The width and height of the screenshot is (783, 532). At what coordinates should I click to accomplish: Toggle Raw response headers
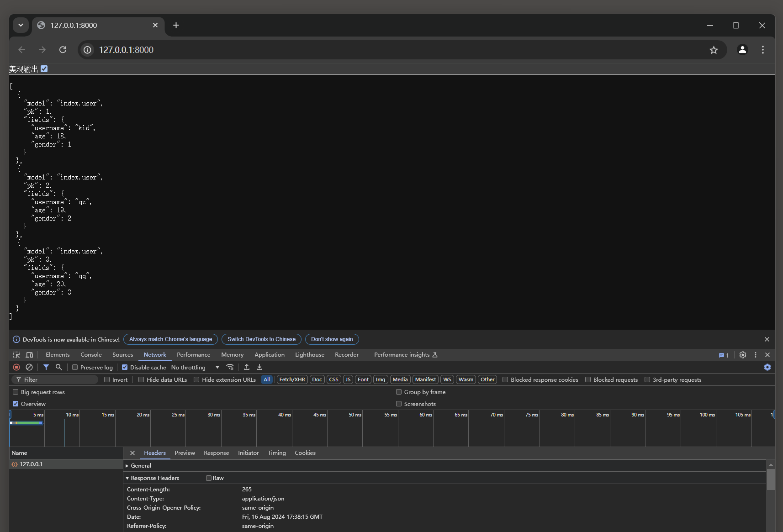[209, 478]
